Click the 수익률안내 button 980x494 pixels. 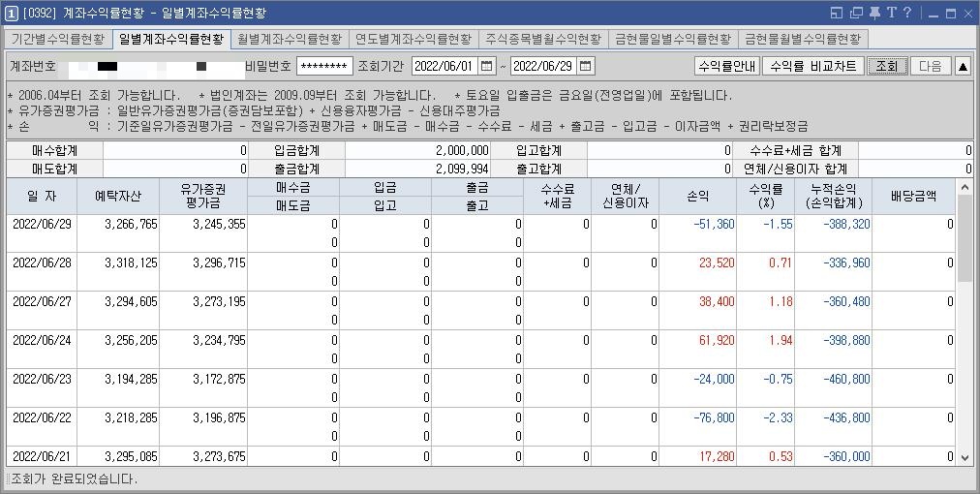click(727, 66)
